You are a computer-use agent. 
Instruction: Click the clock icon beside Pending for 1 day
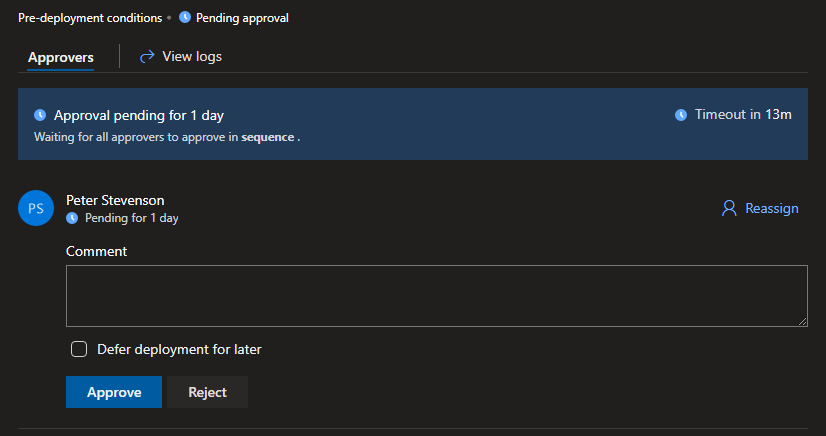point(72,218)
